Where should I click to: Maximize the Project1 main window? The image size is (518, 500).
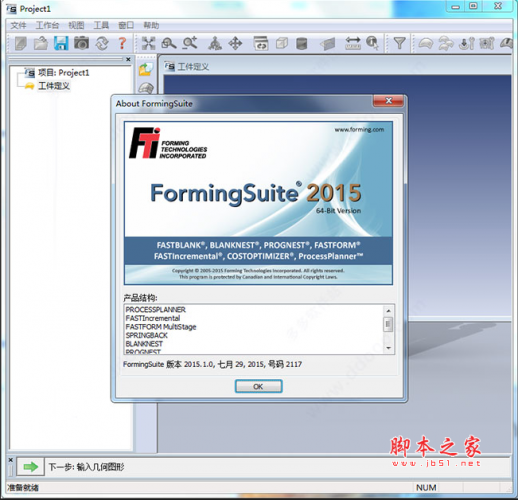pyautogui.click(x=473, y=6)
